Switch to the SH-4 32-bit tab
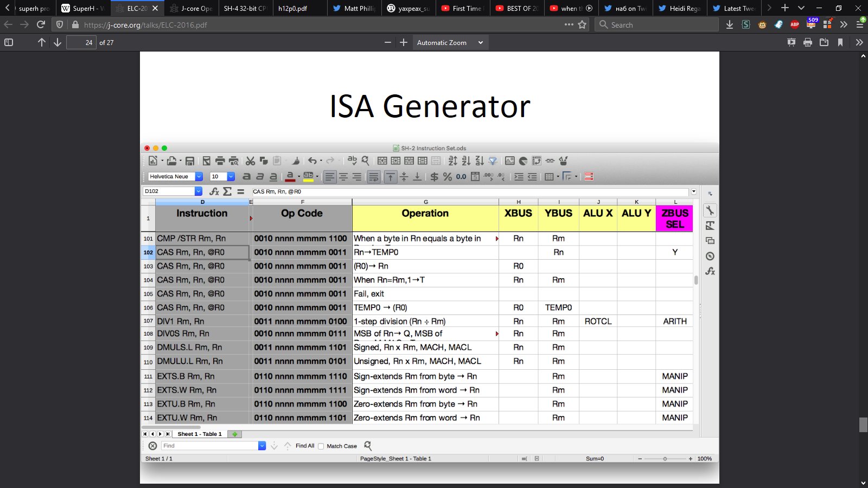The image size is (868, 488). click(245, 8)
